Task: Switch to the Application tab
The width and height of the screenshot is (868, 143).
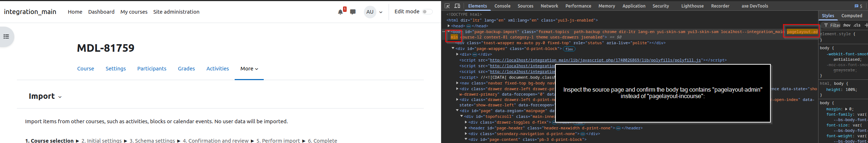Action: (x=634, y=6)
